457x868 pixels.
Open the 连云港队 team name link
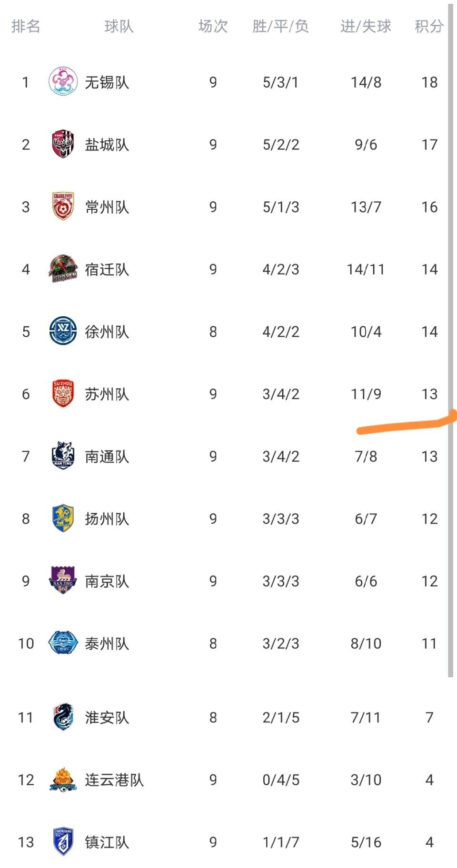pyautogui.click(x=114, y=780)
